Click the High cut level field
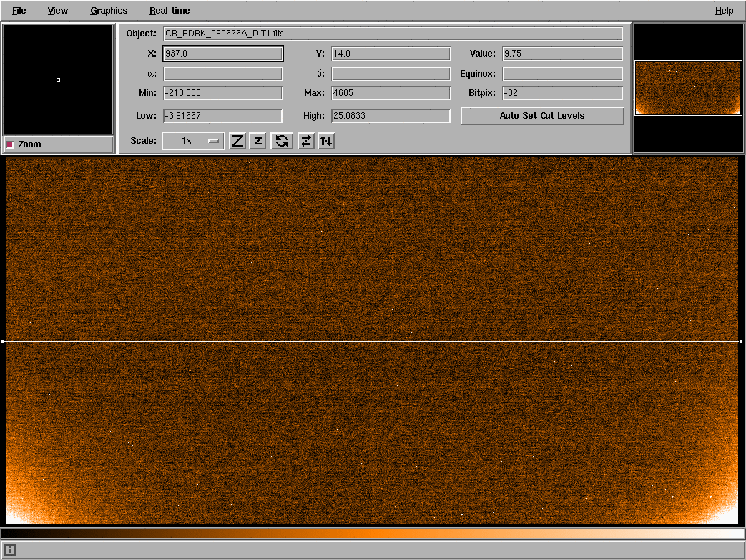The width and height of the screenshot is (746, 560). pos(391,116)
